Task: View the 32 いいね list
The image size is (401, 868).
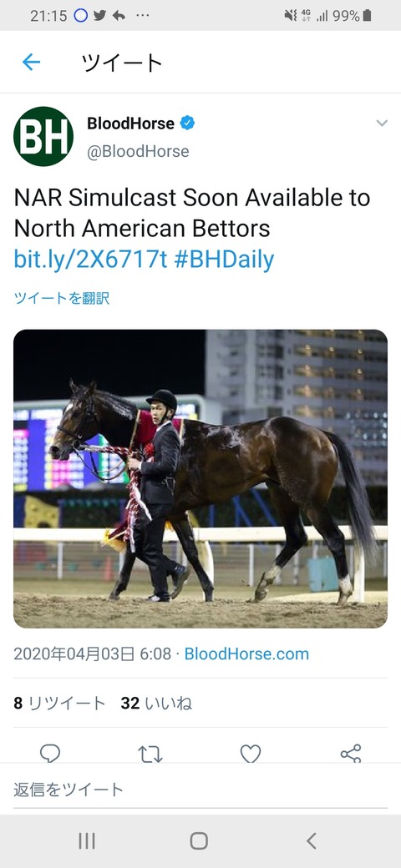Action: [156, 704]
